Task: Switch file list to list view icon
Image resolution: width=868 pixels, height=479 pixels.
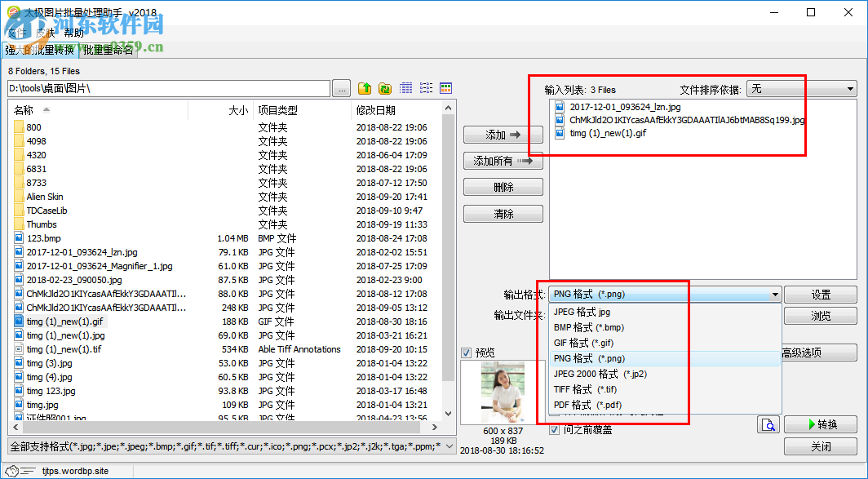Action: pyautogui.click(x=426, y=88)
